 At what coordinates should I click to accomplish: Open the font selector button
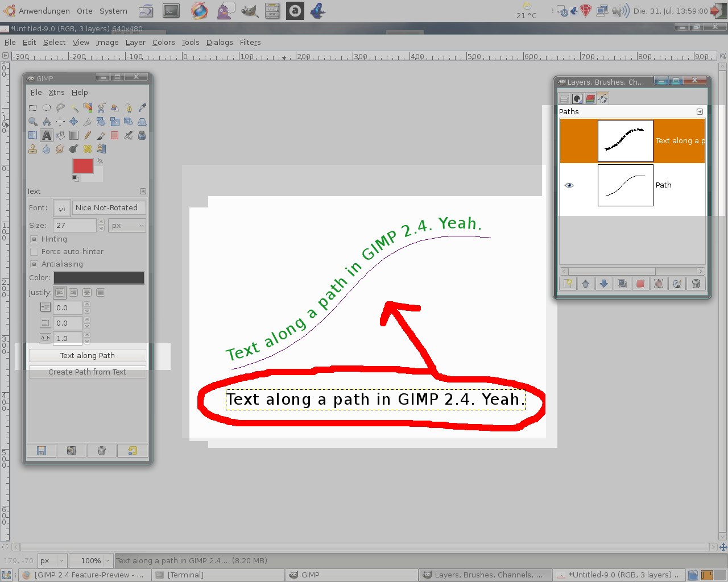tap(62, 208)
